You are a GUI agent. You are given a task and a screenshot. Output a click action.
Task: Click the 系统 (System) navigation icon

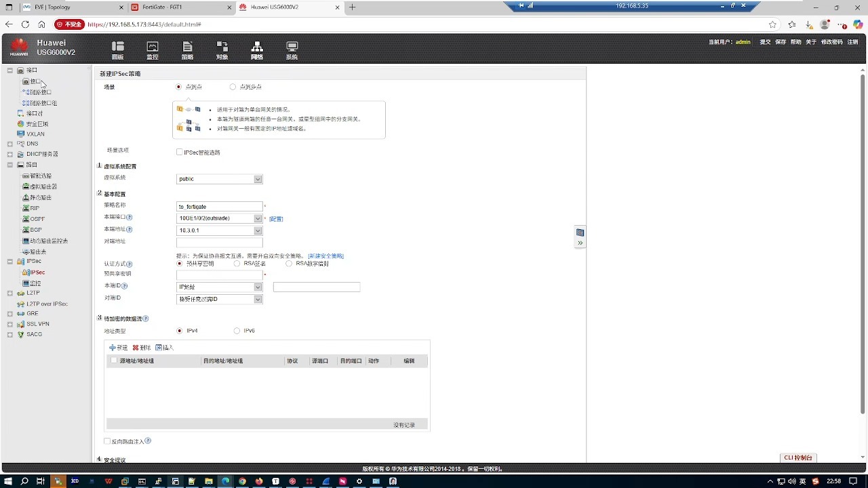pos(292,49)
